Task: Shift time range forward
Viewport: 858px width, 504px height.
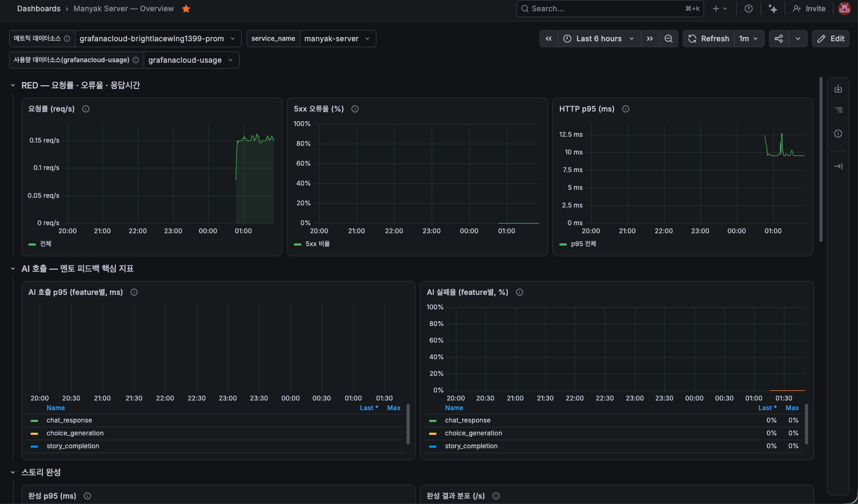Action: coord(650,39)
